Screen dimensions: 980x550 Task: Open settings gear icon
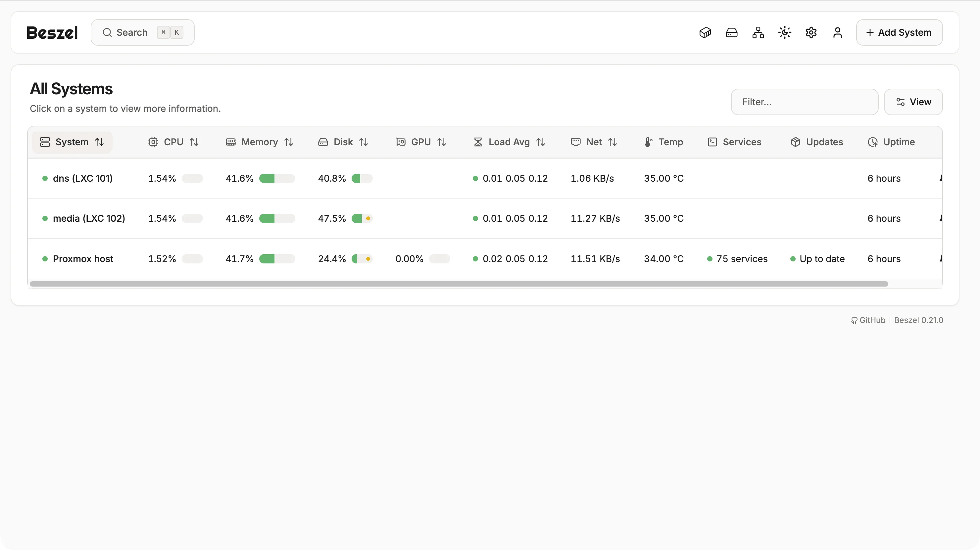(x=811, y=32)
